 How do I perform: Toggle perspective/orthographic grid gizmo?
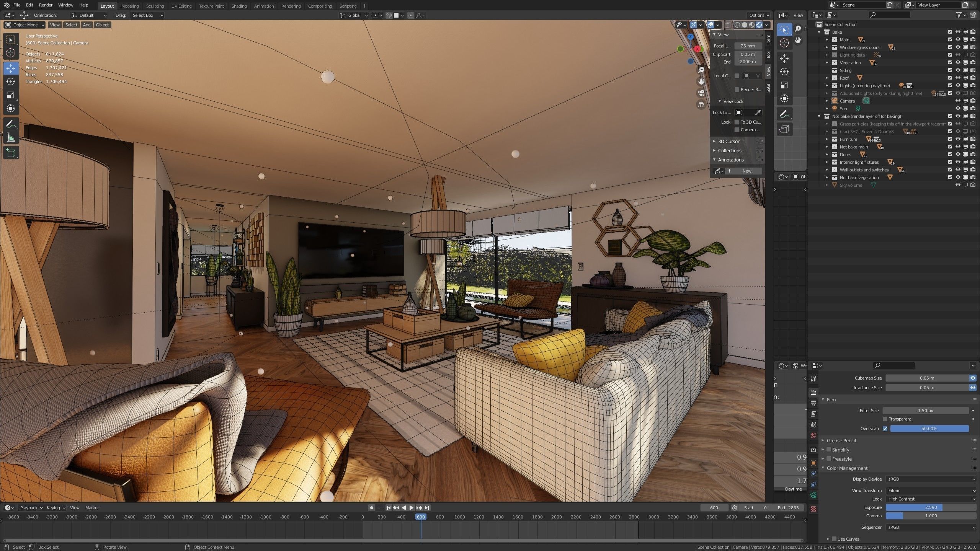point(701,104)
